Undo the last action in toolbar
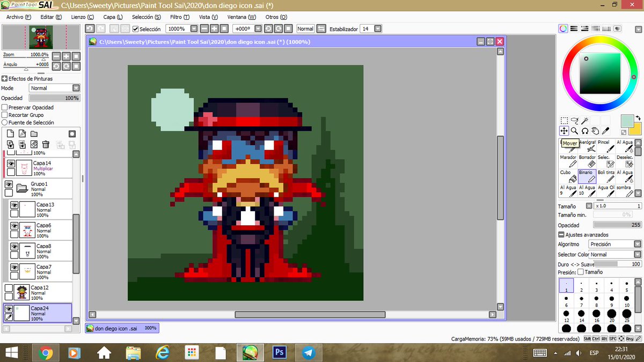Viewport: 644px width, 362px height. click(x=90, y=28)
